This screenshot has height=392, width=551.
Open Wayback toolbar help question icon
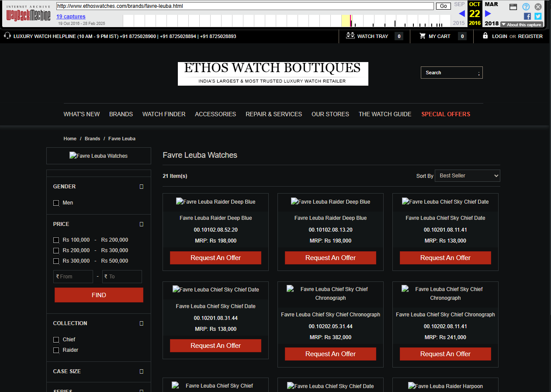click(x=526, y=7)
